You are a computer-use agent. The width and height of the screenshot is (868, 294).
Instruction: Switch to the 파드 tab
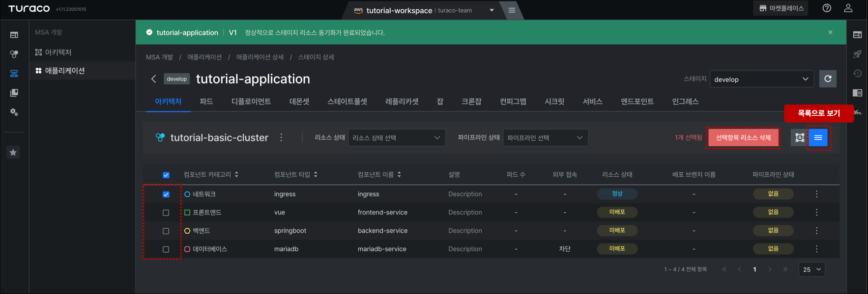pyautogui.click(x=206, y=102)
